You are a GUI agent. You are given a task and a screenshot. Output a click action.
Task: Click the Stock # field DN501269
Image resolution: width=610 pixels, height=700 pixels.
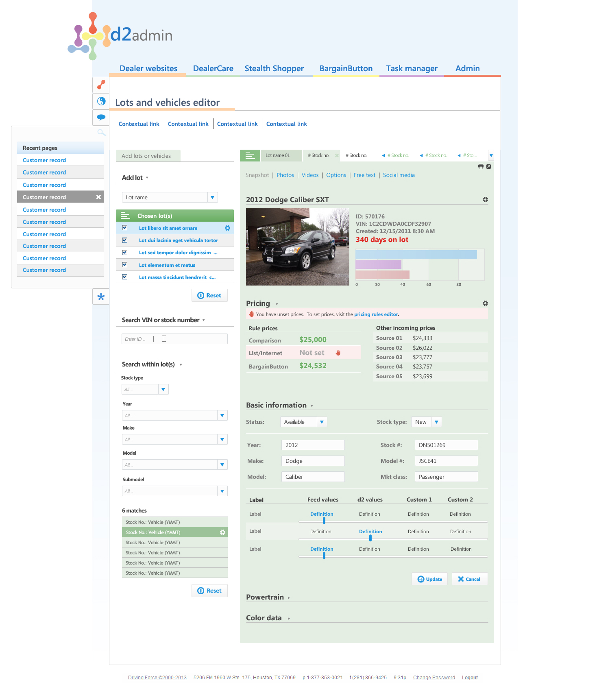click(x=446, y=445)
